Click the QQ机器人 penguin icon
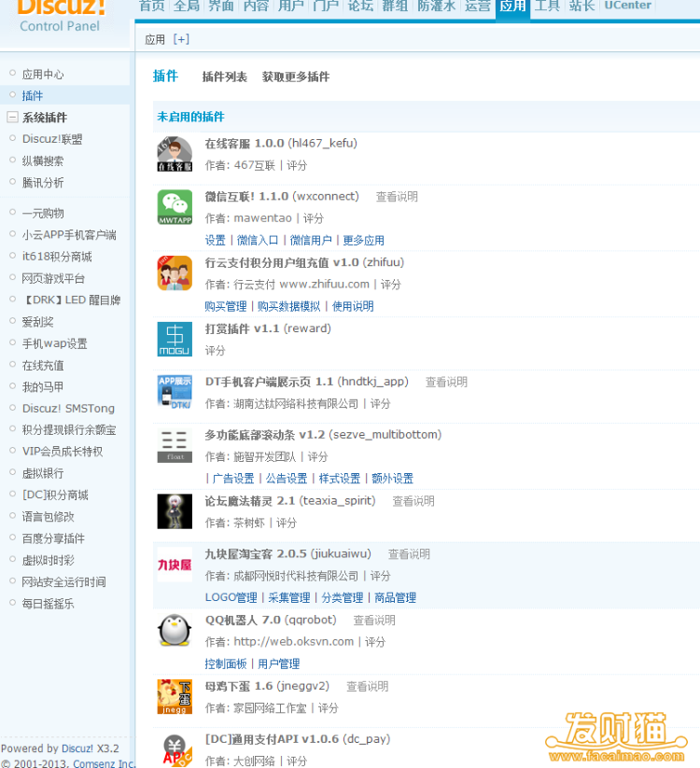700x768 pixels. [175, 631]
